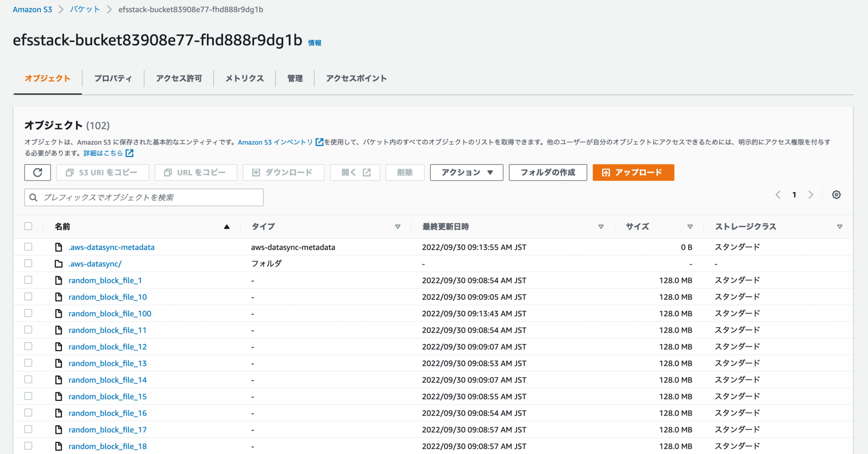Click the file icon beside random_block_file_1
This screenshot has width=868, height=454.
[59, 280]
